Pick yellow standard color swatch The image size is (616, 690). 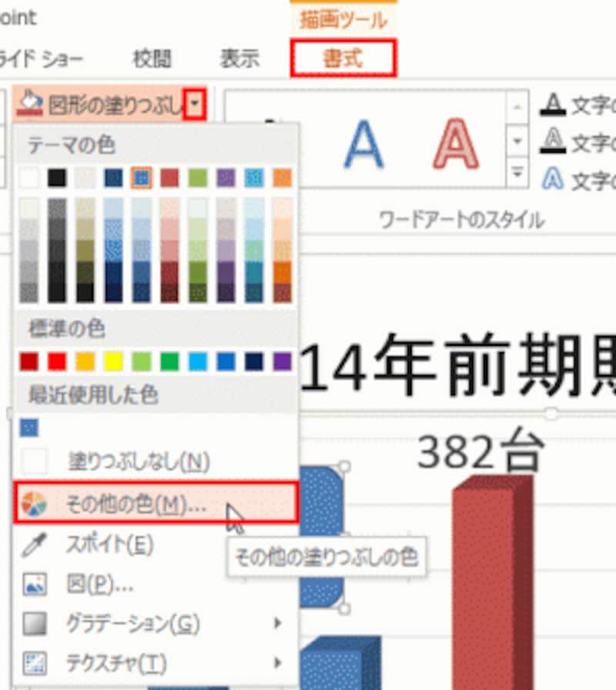tap(113, 362)
